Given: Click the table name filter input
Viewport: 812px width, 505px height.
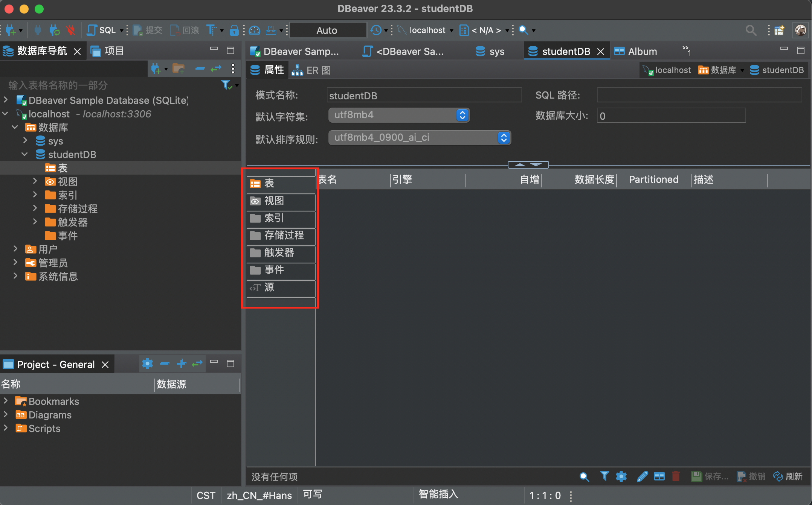Looking at the screenshot, I should (x=113, y=85).
